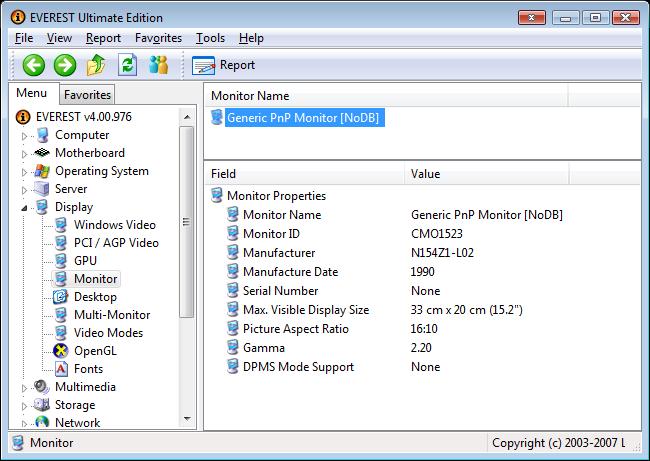Click the Value column header
The height and width of the screenshot is (461, 650).
487,174
